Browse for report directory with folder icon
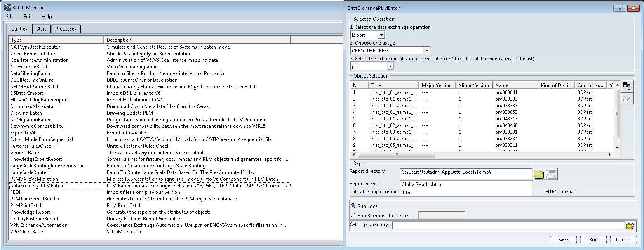This screenshot has width=644, height=250. (x=539, y=174)
